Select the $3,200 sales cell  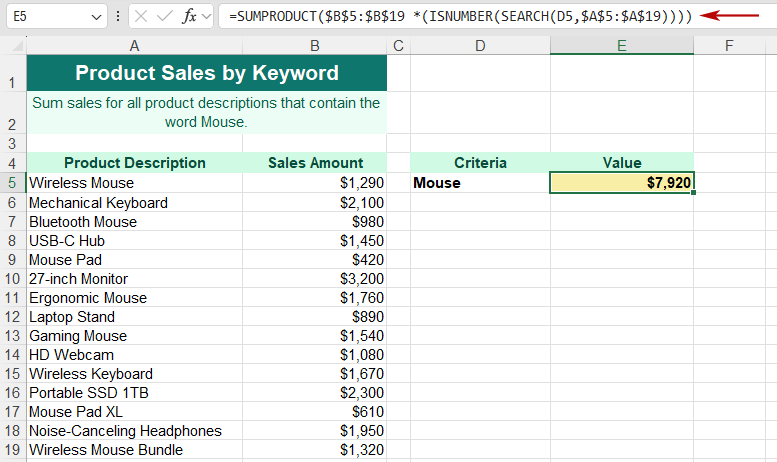point(315,279)
